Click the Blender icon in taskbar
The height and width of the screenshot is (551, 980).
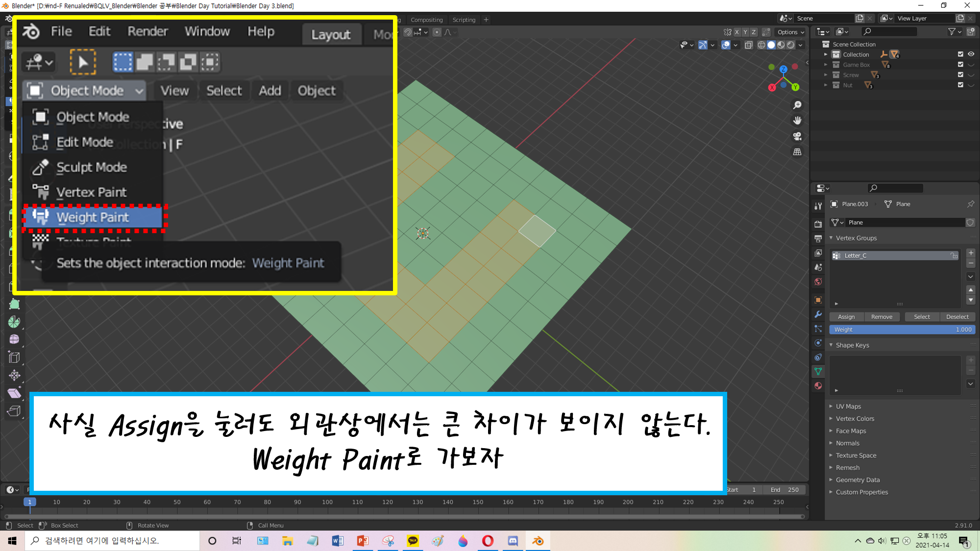538,541
